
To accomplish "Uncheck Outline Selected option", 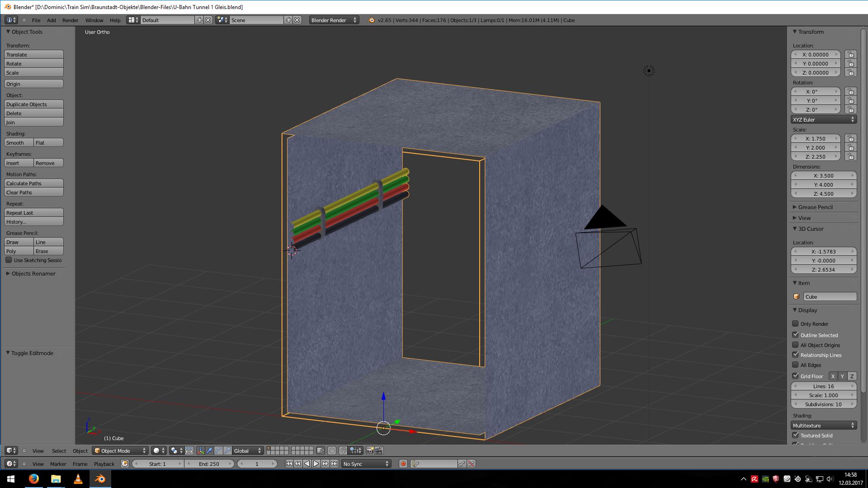I will coord(795,335).
